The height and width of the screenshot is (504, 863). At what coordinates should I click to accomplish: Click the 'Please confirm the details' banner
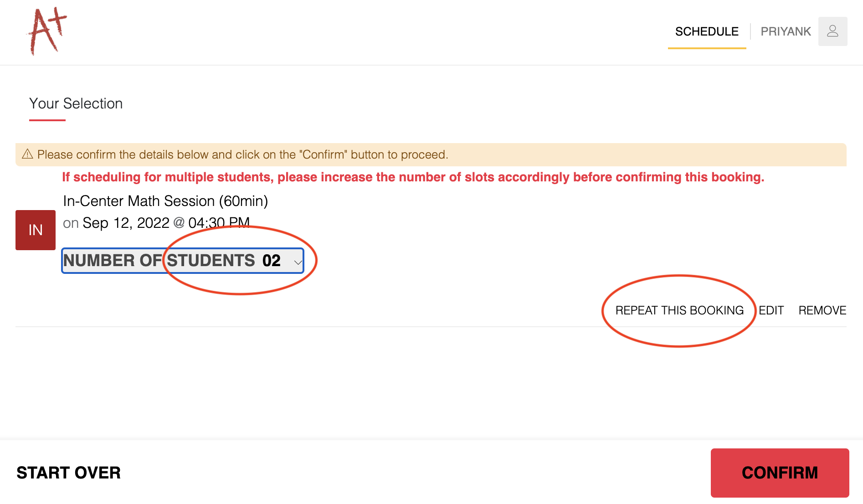point(242,154)
